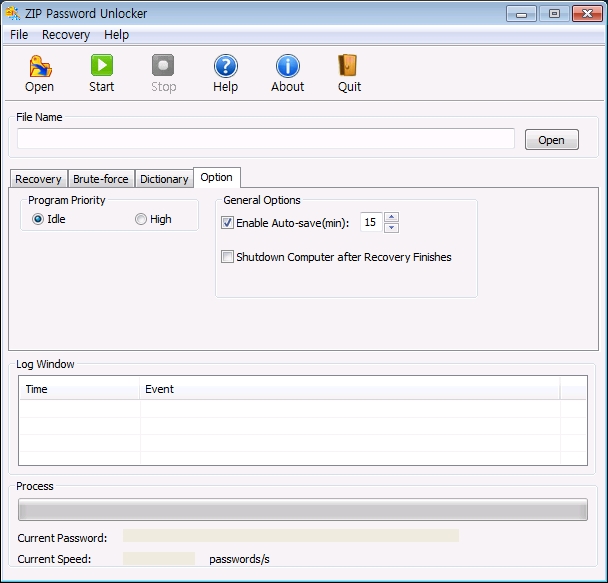Quit the program using the door icon
Viewport: 608px width, 583px height.
(x=349, y=67)
